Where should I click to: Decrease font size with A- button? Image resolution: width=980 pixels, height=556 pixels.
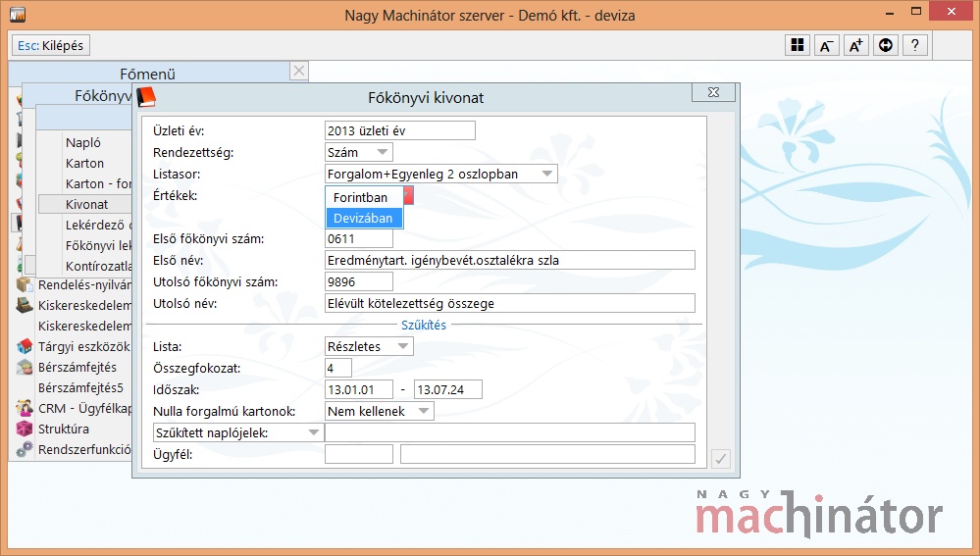(826, 45)
